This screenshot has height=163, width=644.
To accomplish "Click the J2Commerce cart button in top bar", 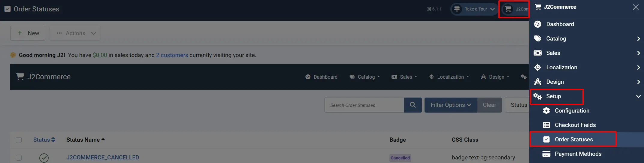I will pyautogui.click(x=515, y=9).
